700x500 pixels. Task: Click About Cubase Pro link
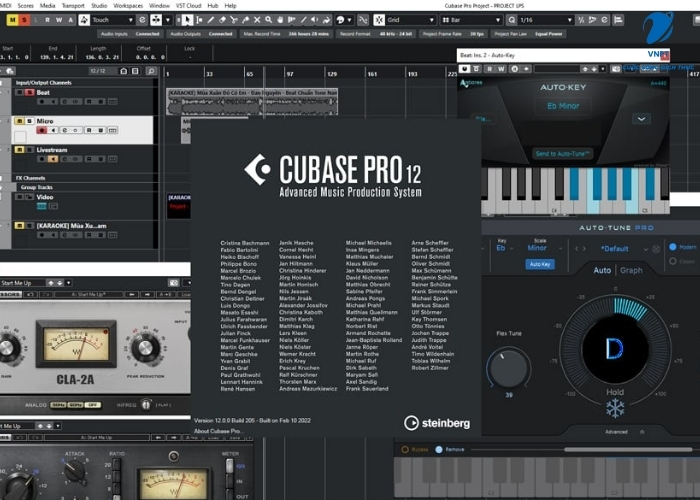(x=219, y=431)
